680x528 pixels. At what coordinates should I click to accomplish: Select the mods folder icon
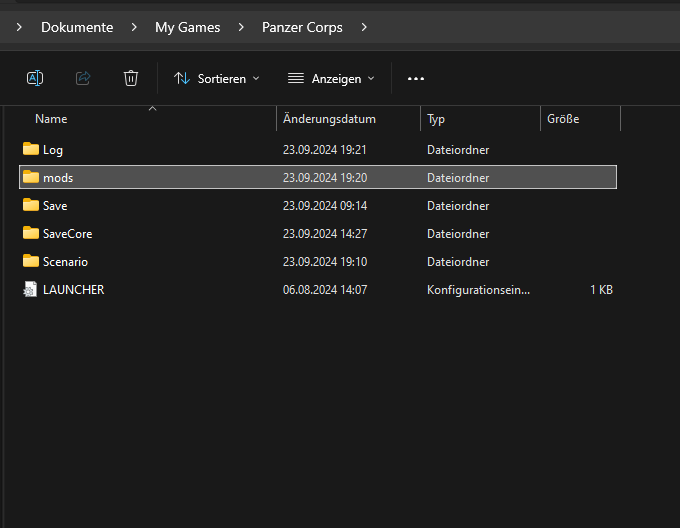pos(31,177)
